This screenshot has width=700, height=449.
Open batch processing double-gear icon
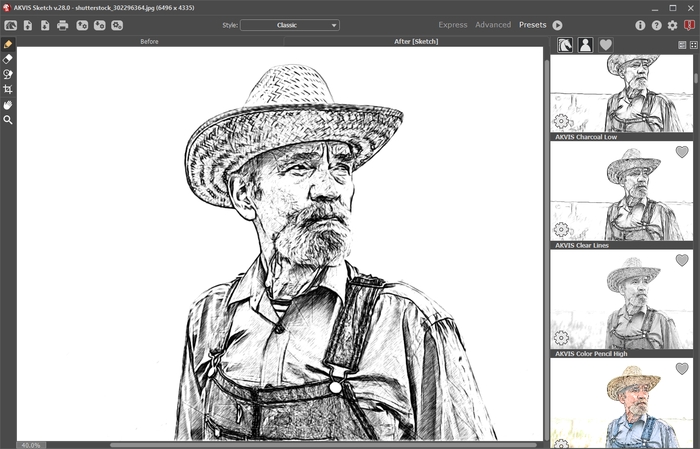(x=117, y=25)
